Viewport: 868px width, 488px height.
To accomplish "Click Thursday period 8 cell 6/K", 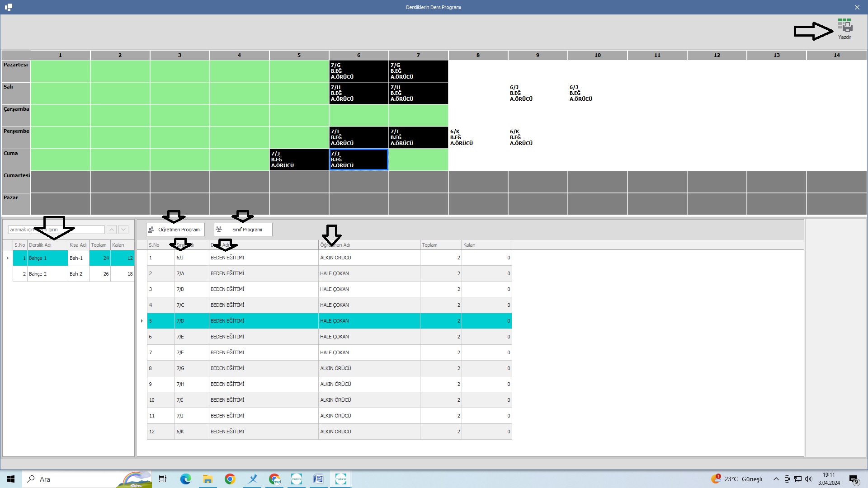I will pos(478,137).
